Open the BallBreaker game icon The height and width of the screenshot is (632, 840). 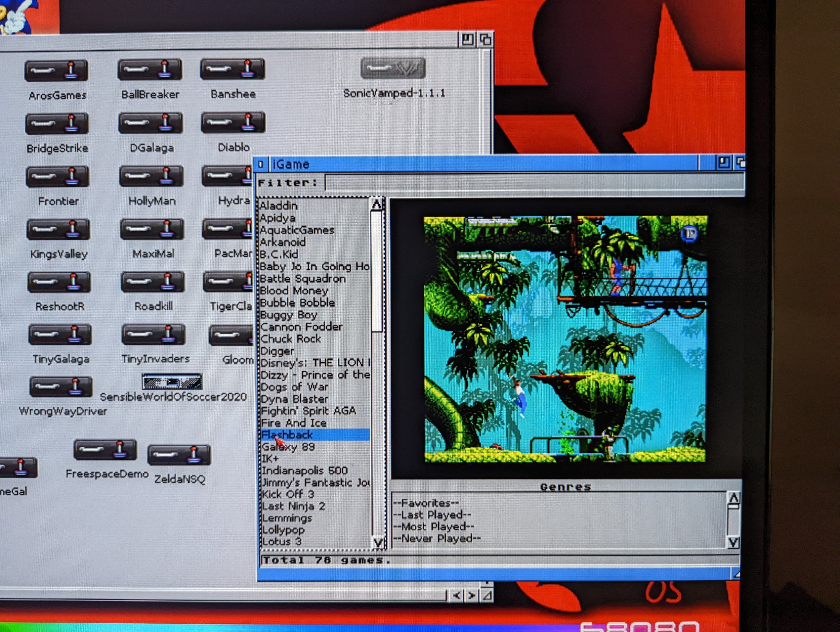pyautogui.click(x=150, y=70)
